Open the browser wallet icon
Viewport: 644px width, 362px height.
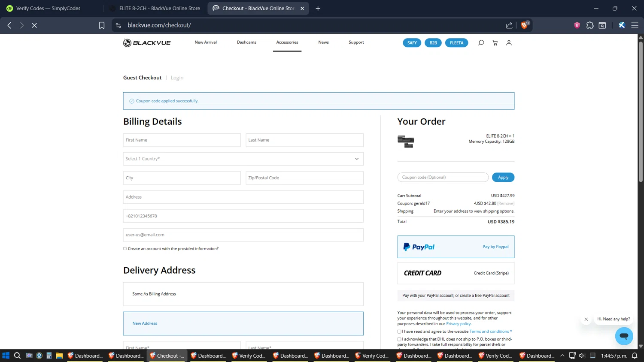pos(602,25)
